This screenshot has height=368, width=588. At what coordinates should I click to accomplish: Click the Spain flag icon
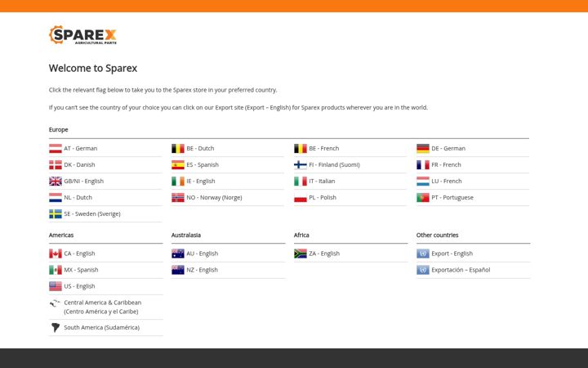178,165
